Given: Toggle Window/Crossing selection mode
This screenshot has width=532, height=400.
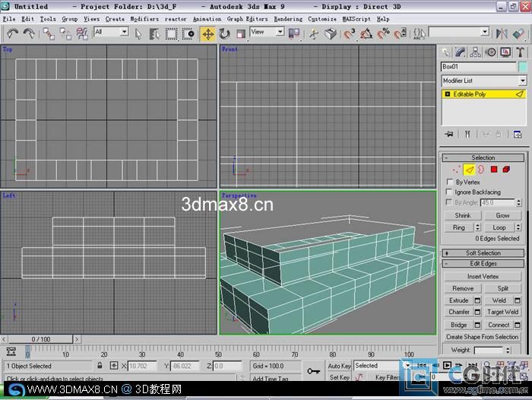Looking at the screenshot, I should tap(188, 33).
